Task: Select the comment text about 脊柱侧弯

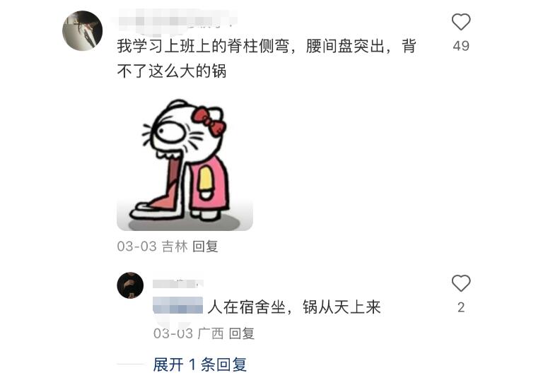Action: [267, 59]
